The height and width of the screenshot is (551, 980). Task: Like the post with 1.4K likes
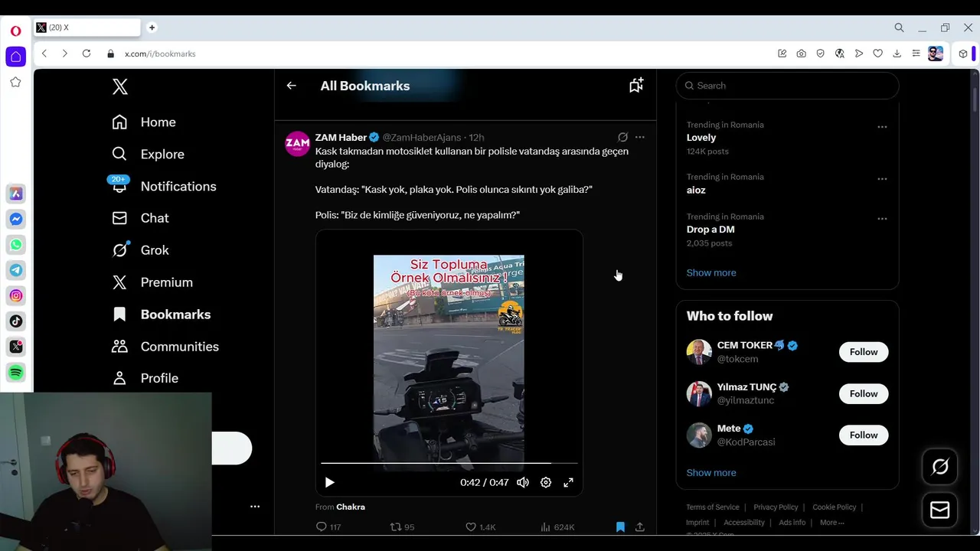(481, 527)
